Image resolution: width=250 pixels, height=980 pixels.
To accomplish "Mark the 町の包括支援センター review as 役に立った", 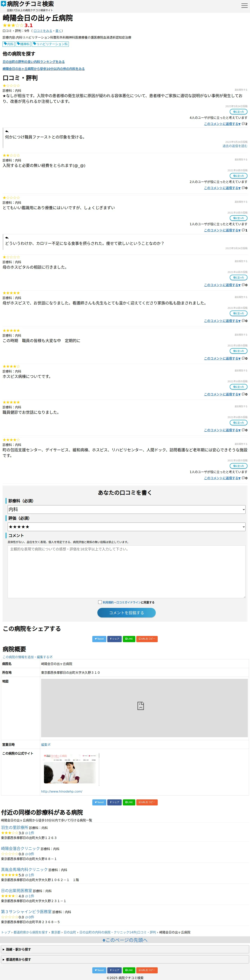I will pyautogui.click(x=239, y=466).
